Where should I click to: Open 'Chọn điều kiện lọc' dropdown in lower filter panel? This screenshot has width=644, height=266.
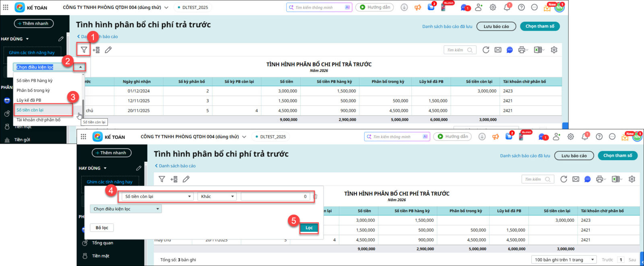pos(126,209)
